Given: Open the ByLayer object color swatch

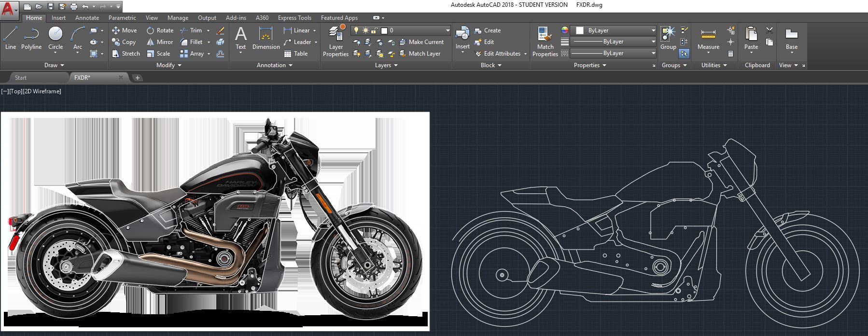Looking at the screenshot, I should point(580,30).
